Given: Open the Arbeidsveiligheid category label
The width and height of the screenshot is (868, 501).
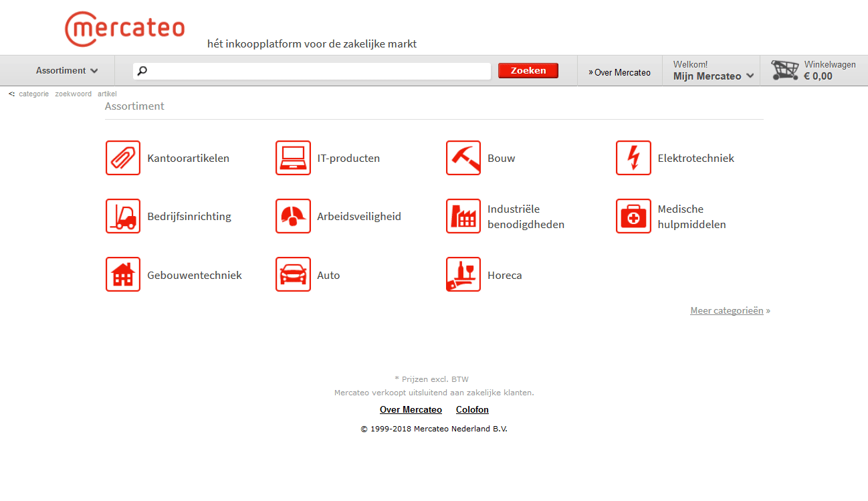Looking at the screenshot, I should [359, 217].
